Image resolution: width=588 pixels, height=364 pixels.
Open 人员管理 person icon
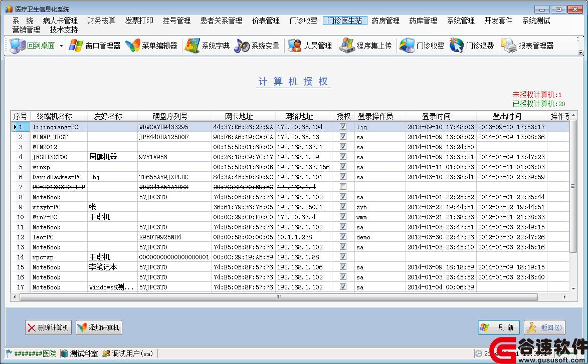pyautogui.click(x=294, y=46)
